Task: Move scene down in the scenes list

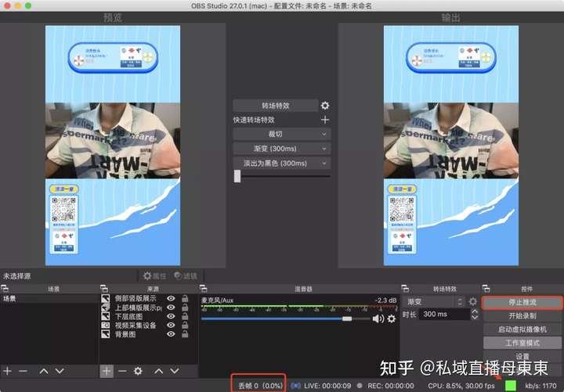Action: pyautogui.click(x=60, y=371)
